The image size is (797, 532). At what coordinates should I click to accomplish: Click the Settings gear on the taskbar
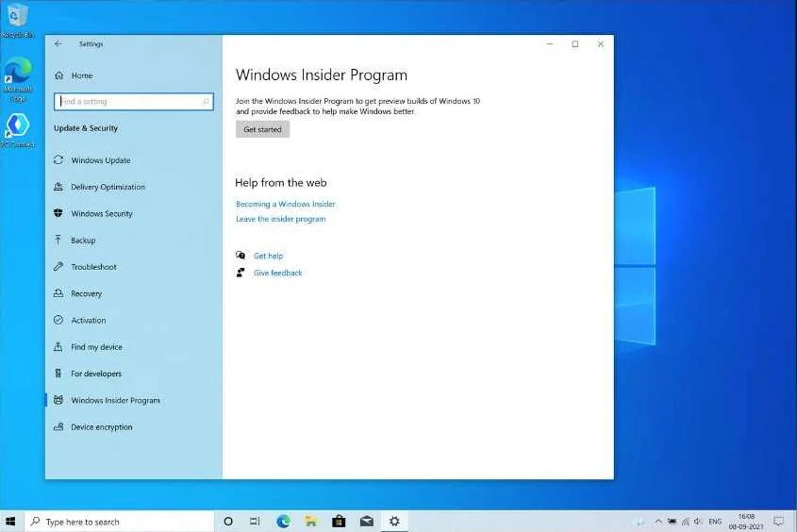click(x=394, y=522)
